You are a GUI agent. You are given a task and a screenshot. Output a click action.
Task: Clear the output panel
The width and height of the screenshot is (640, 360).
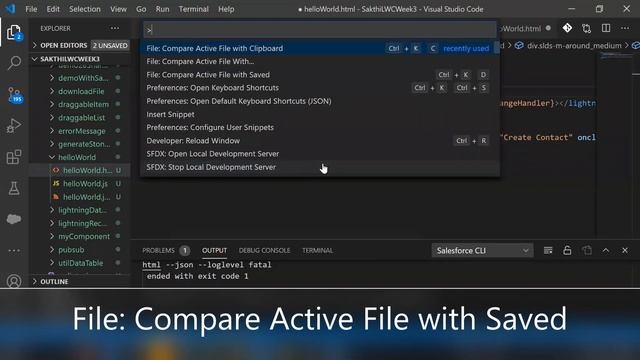click(548, 250)
